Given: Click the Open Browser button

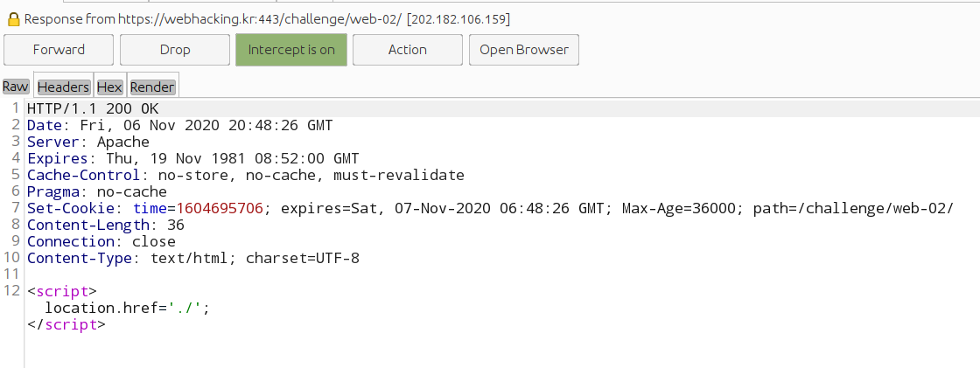Looking at the screenshot, I should 524,50.
